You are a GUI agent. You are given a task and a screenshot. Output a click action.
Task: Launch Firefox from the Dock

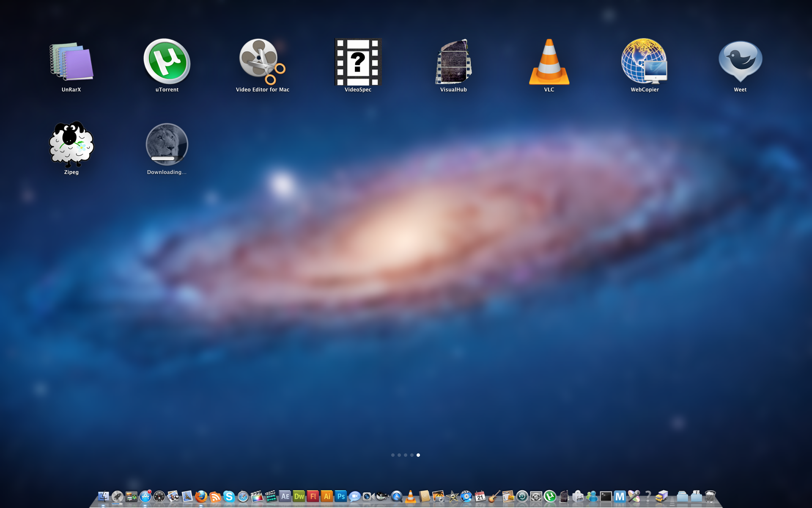[x=201, y=496]
